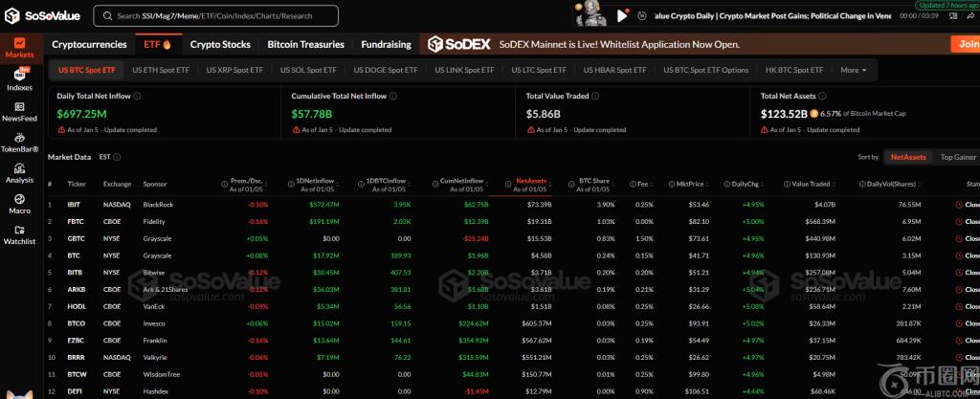Screen dimensions: 980x399
Task: Select the US HBAR Spot ETF sub-tab
Action: coord(615,70)
